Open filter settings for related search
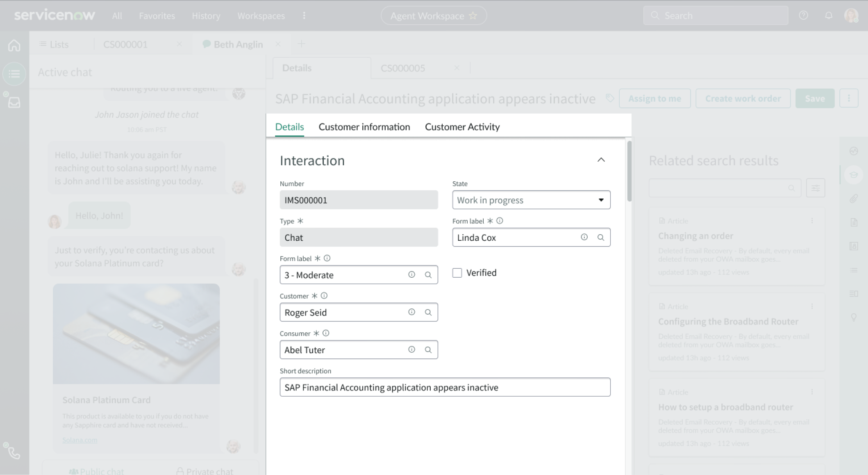Viewport: 868px width, 475px height. pyautogui.click(x=815, y=188)
